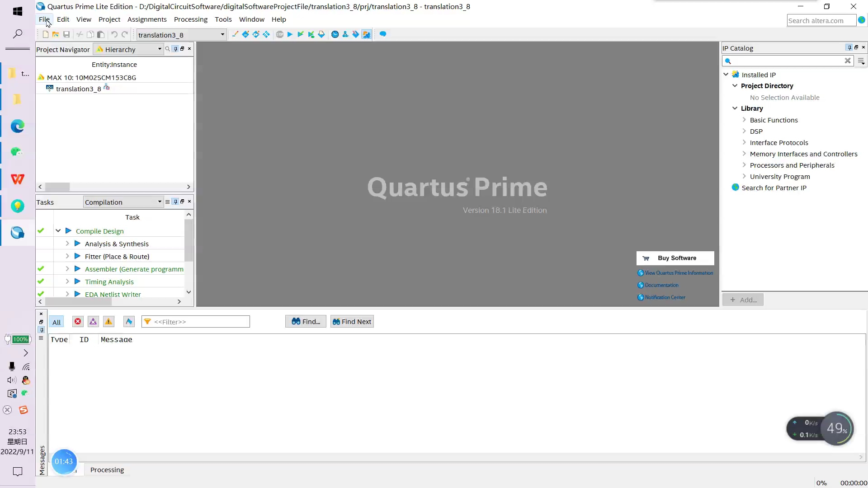Save with the floppy disk toolbar icon

pyautogui.click(x=66, y=34)
